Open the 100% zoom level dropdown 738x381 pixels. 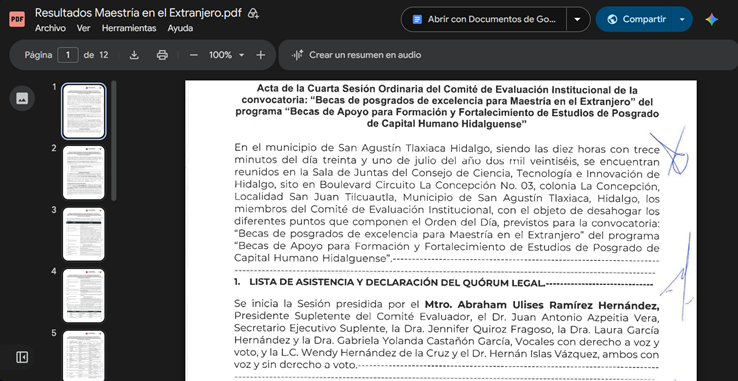coord(226,55)
